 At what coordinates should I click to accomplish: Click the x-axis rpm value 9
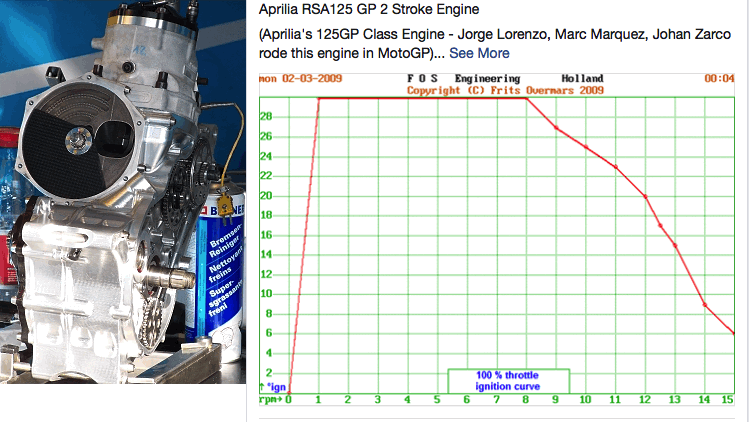pos(555,399)
